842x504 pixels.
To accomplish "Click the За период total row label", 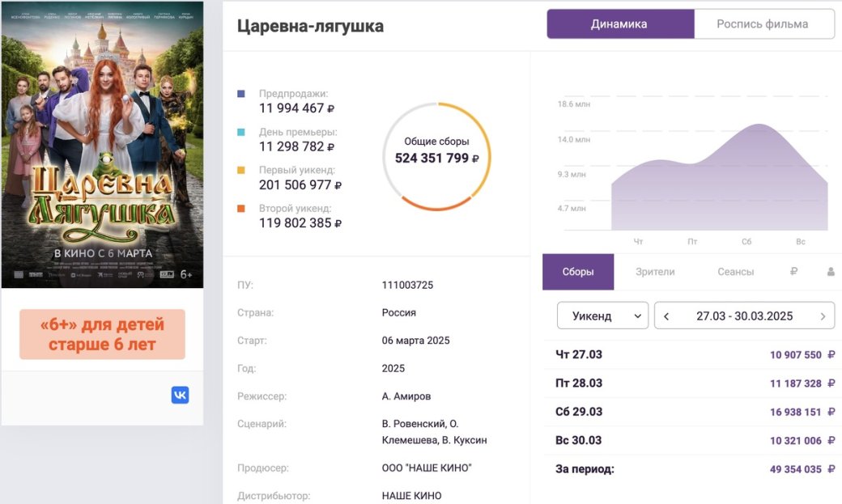I will pyautogui.click(x=585, y=469).
